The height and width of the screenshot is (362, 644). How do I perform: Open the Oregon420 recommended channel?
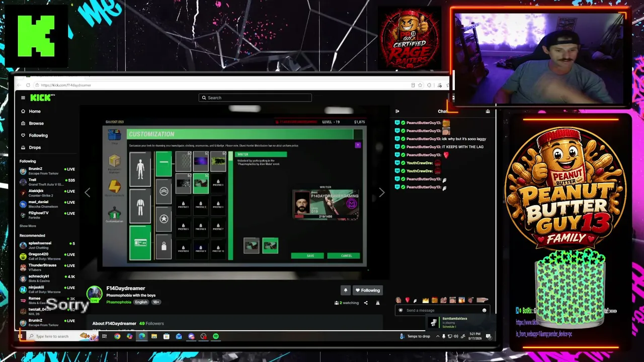[x=47, y=256]
